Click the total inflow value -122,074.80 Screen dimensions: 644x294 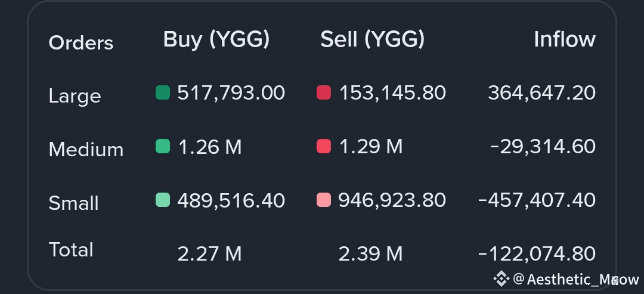click(537, 253)
